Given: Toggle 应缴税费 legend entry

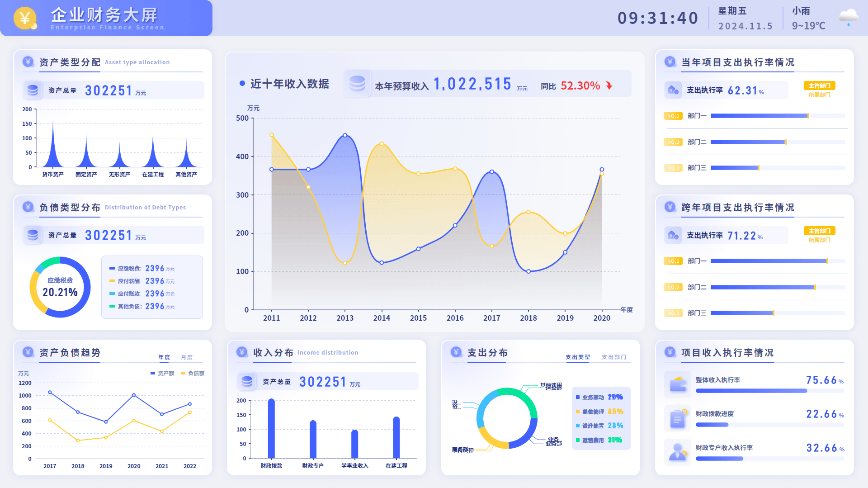Looking at the screenshot, I should point(125,268).
